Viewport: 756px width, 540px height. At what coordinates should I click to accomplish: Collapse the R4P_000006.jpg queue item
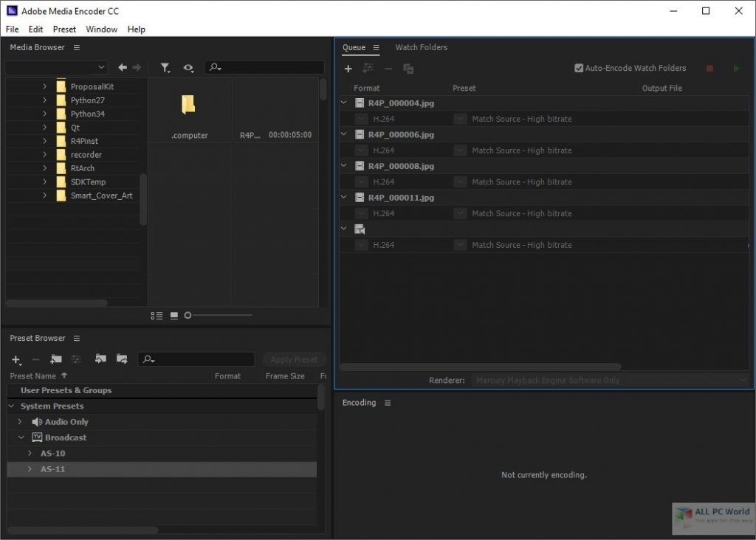pyautogui.click(x=343, y=134)
